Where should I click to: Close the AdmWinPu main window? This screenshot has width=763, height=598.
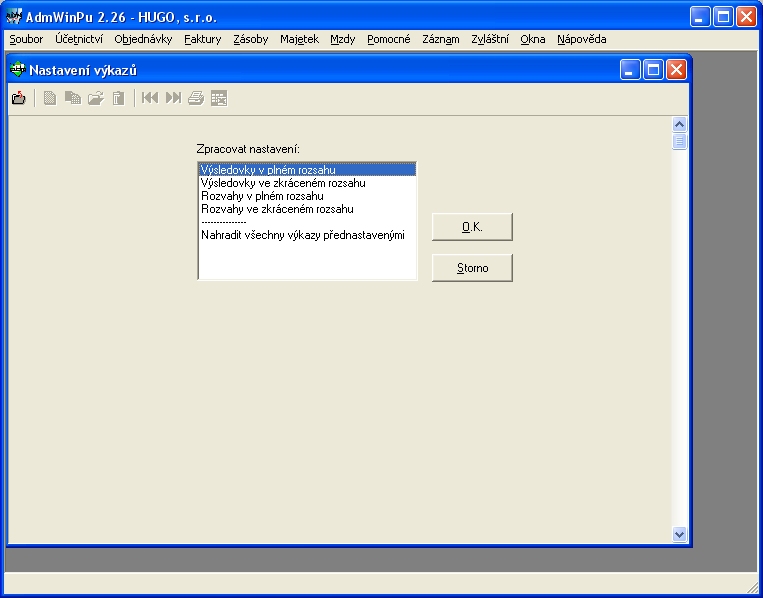pos(746,17)
